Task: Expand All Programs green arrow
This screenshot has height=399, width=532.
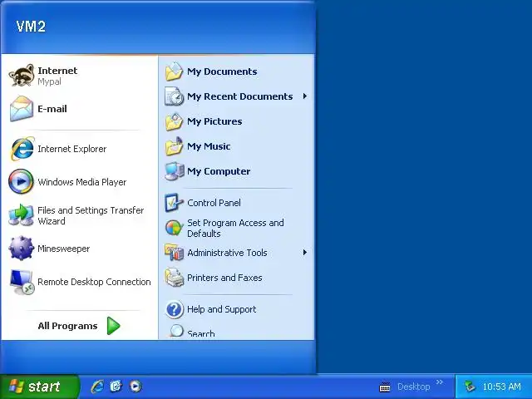Action: pos(113,326)
